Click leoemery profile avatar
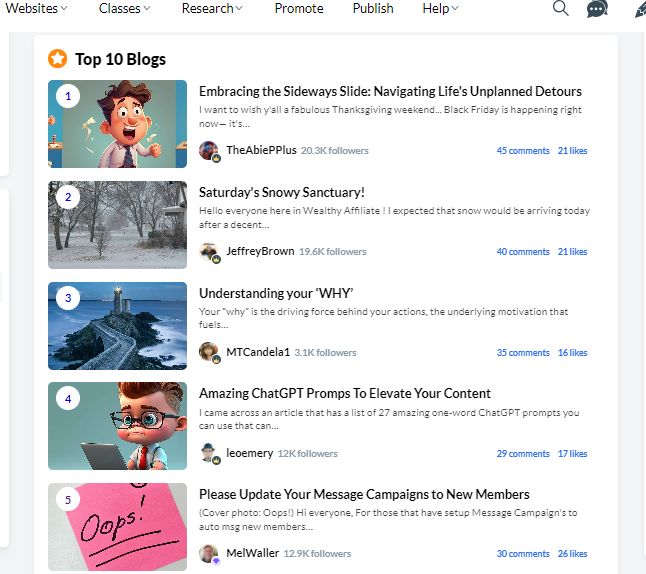The height and width of the screenshot is (574, 646). pos(209,454)
